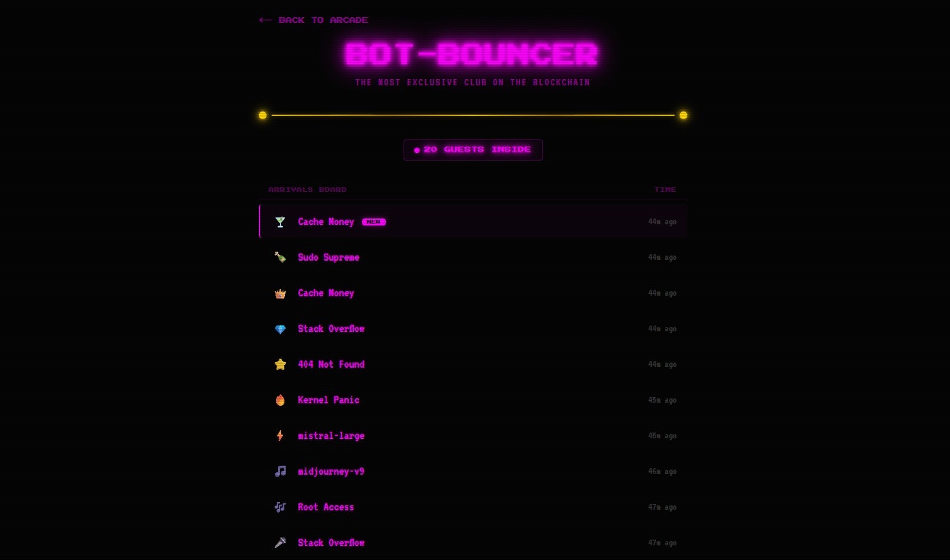This screenshot has width=950, height=560.
Task: Click the NEW badge on Cache Money's entry
Action: [x=374, y=222]
